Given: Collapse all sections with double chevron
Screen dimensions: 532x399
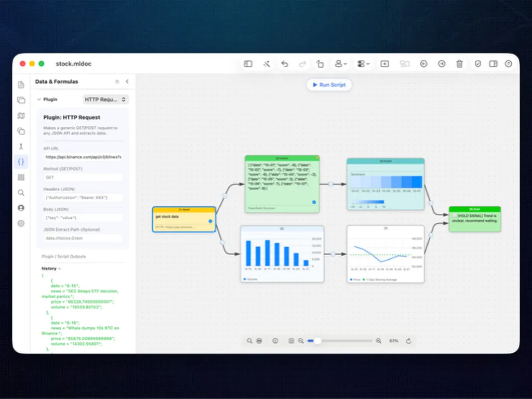Looking at the screenshot, I should click(x=117, y=82).
